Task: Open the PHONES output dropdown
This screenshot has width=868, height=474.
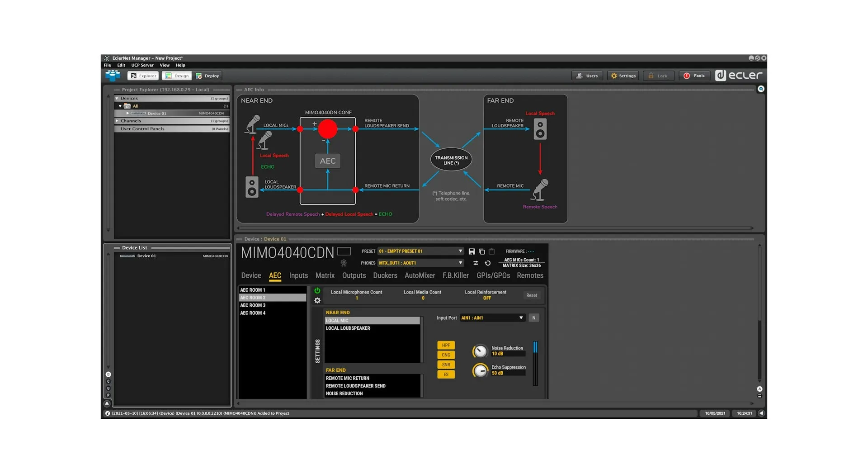Action: 460,263
